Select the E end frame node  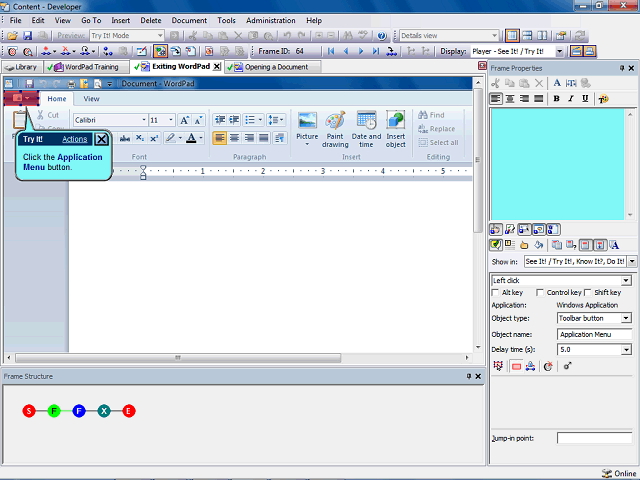click(x=129, y=411)
